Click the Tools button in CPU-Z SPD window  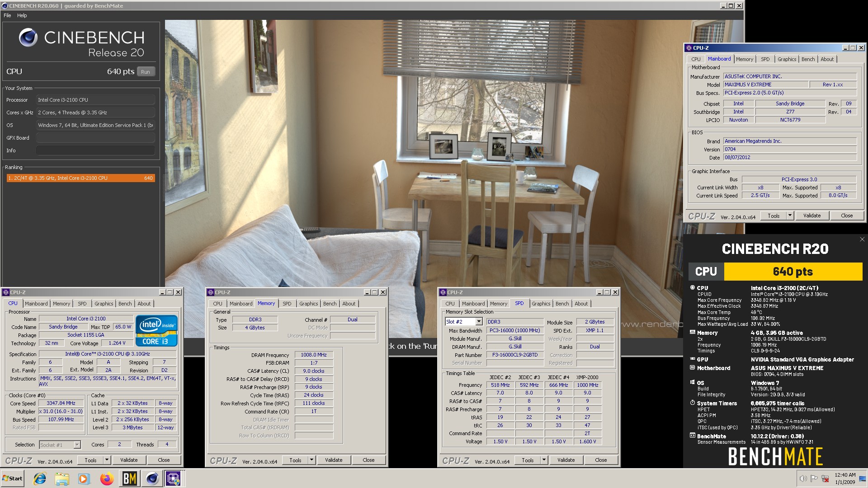[528, 460]
